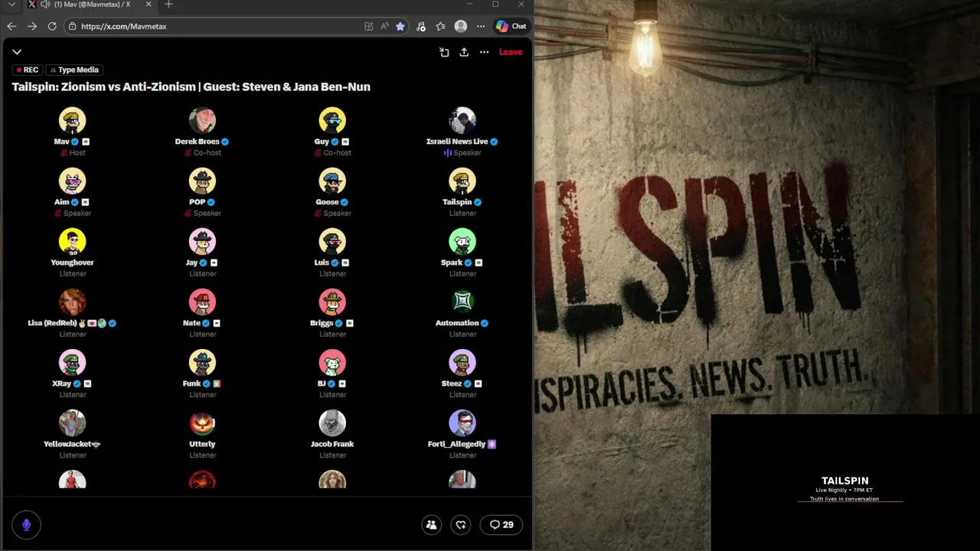View Luis listener avatar

pos(332,242)
